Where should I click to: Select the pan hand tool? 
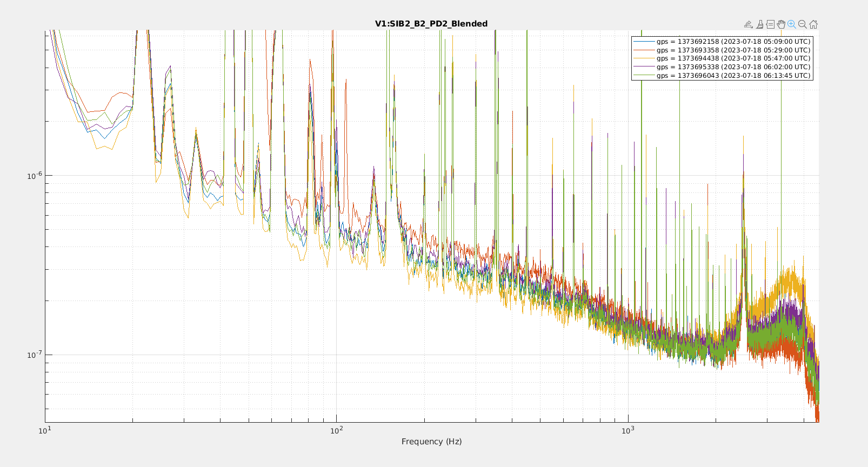(781, 24)
